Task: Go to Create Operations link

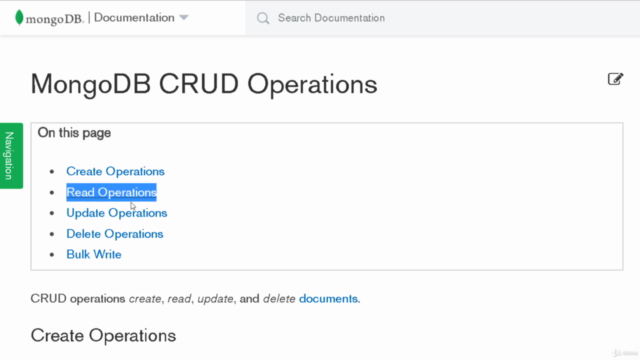Action: (115, 171)
